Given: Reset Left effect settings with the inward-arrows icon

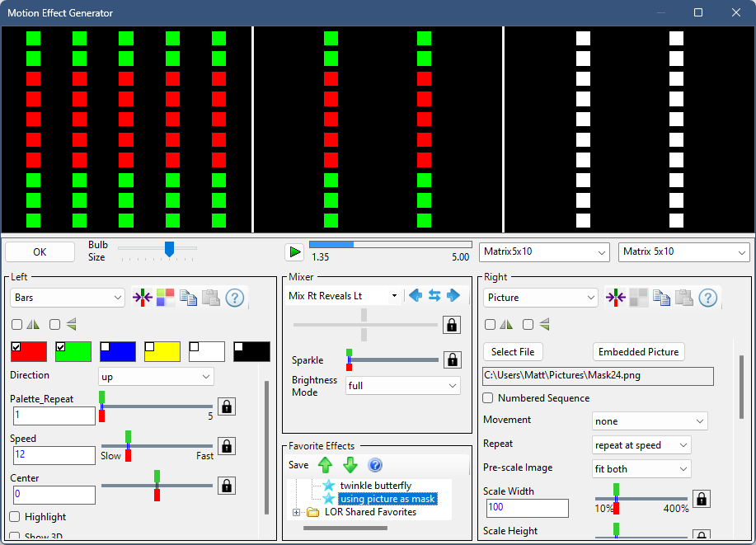Looking at the screenshot, I should click(143, 298).
